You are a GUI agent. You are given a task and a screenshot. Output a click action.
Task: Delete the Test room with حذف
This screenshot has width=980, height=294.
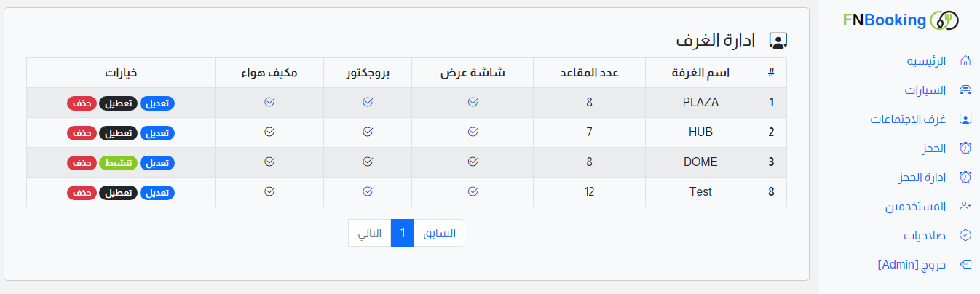tap(82, 193)
